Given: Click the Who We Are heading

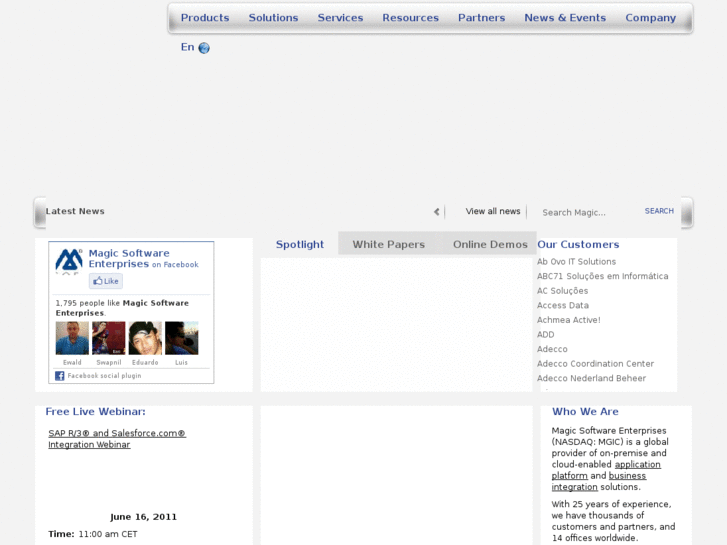Looking at the screenshot, I should click(x=585, y=411).
